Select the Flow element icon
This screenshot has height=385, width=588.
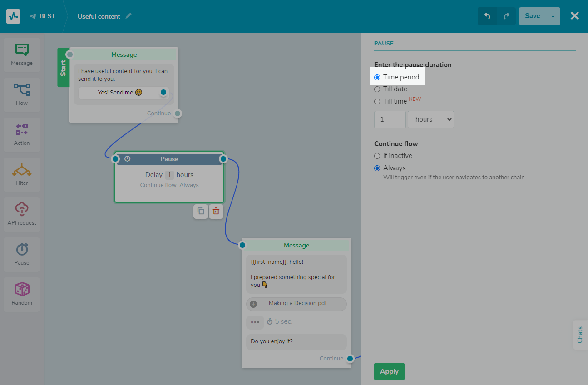coord(22,89)
